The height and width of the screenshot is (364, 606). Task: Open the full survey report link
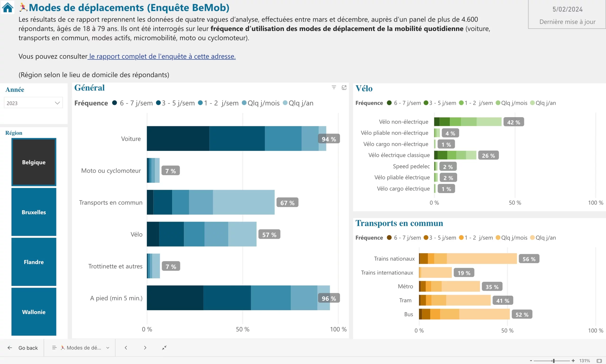pyautogui.click(x=162, y=56)
